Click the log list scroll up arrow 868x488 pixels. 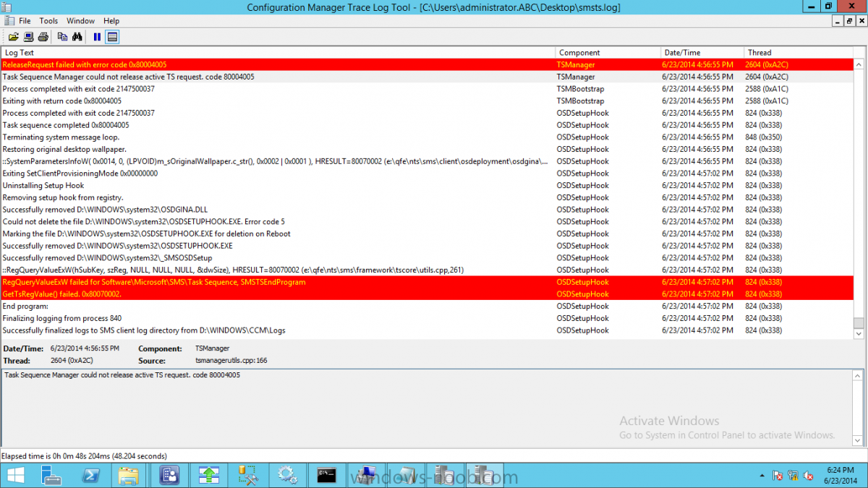point(859,64)
